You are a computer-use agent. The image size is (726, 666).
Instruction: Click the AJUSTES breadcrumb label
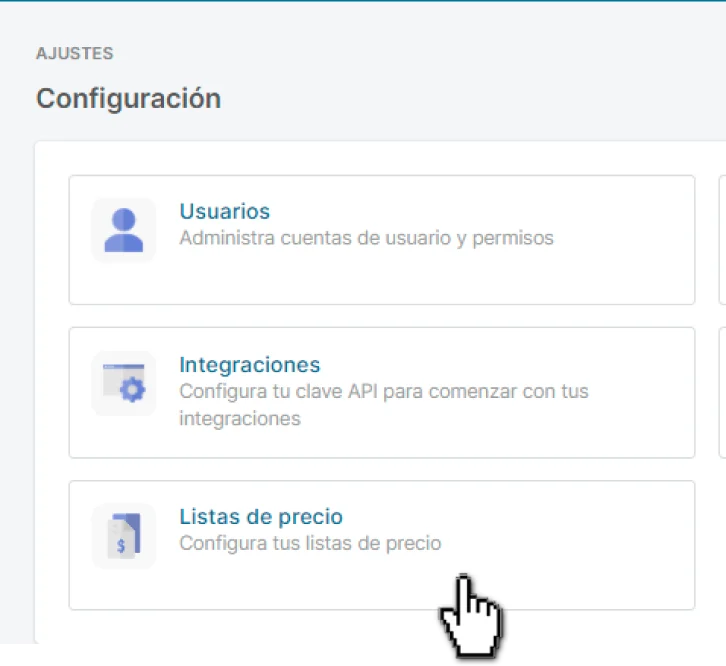point(75,53)
